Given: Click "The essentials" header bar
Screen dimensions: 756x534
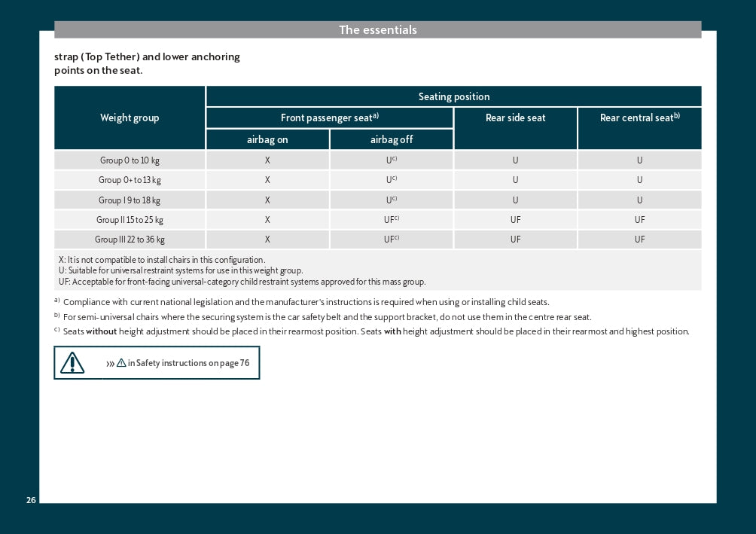Looking at the screenshot, I should coord(377,30).
